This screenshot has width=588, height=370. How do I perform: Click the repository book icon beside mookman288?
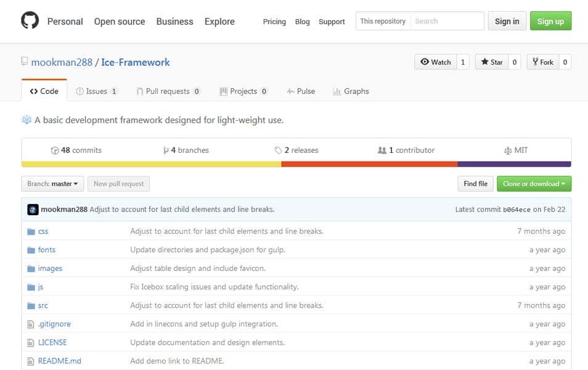tap(25, 61)
